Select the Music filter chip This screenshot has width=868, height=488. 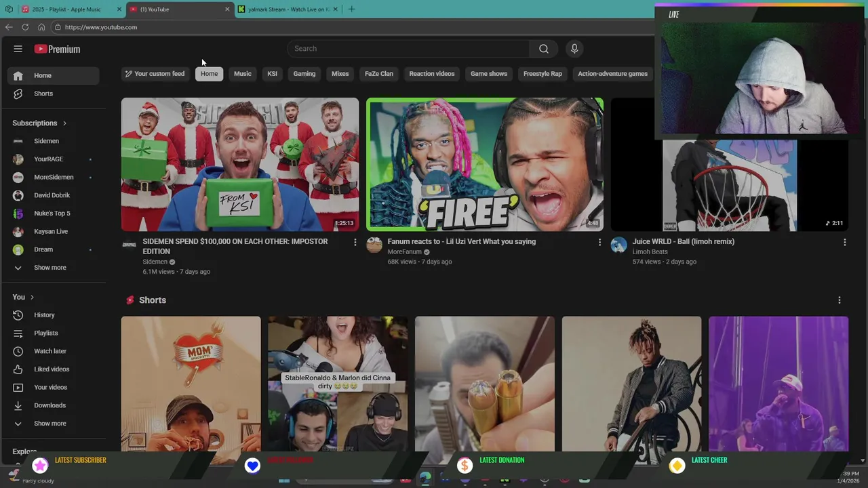click(243, 74)
